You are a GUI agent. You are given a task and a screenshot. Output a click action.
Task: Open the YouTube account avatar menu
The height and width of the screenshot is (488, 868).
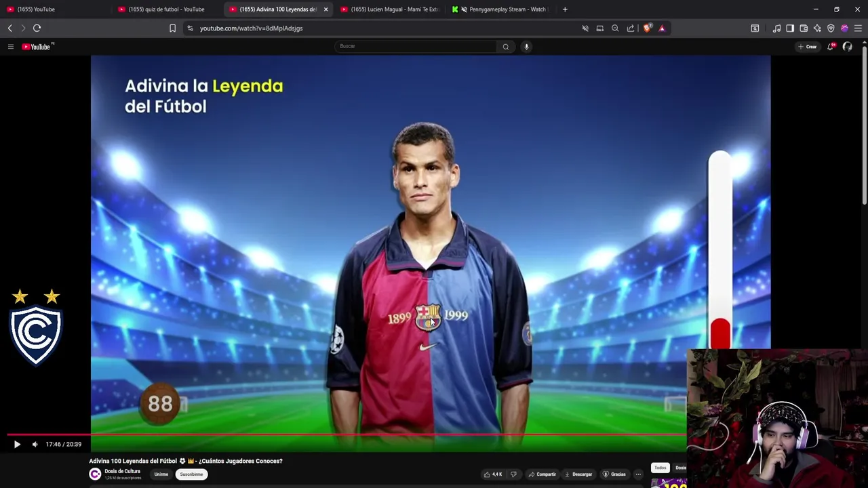pos(848,47)
